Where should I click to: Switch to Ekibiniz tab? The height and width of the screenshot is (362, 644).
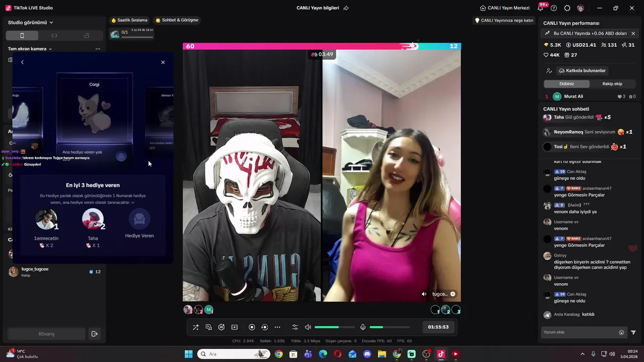pos(567,84)
